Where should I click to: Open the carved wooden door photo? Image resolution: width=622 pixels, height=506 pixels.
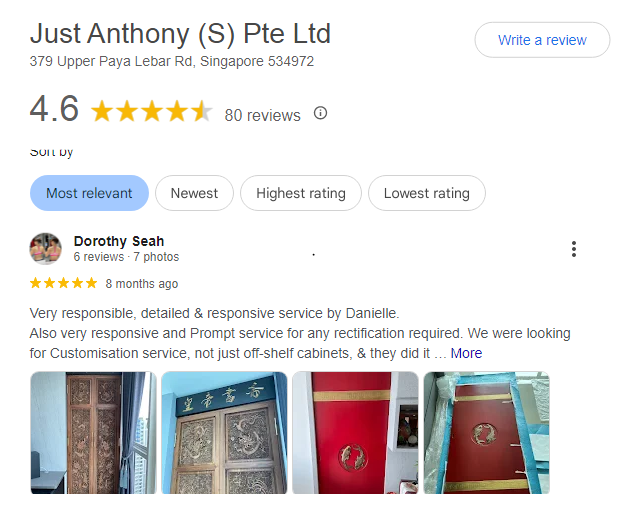[x=93, y=432]
